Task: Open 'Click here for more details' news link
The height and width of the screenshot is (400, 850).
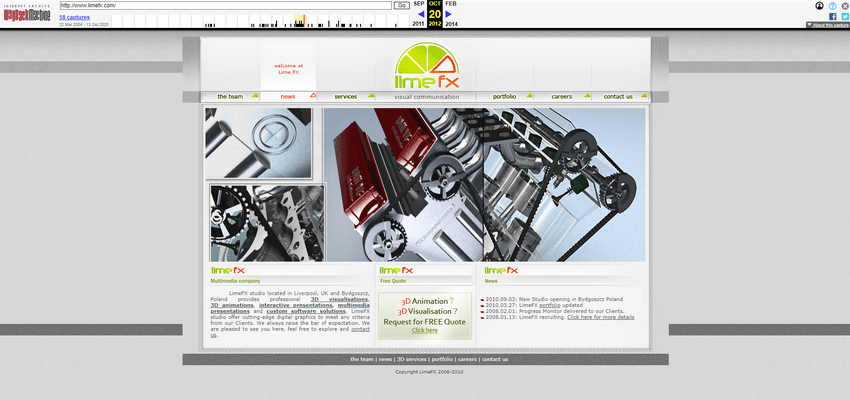Action: (x=600, y=317)
